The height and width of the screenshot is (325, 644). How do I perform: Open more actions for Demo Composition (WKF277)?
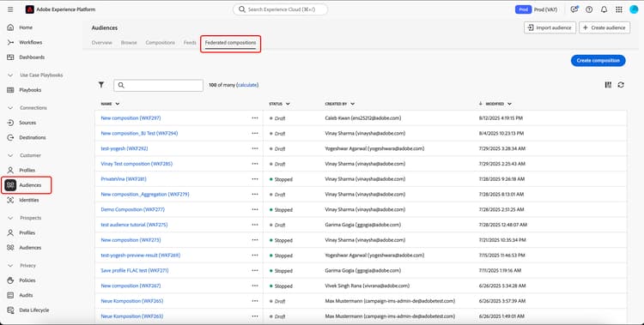pyautogui.click(x=255, y=209)
